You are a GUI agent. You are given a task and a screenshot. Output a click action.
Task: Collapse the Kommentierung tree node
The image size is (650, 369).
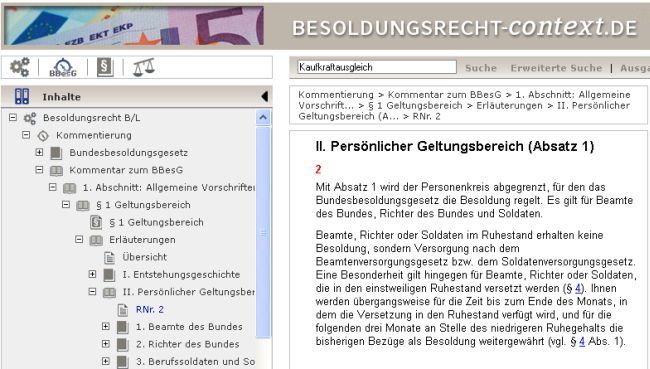(26, 135)
